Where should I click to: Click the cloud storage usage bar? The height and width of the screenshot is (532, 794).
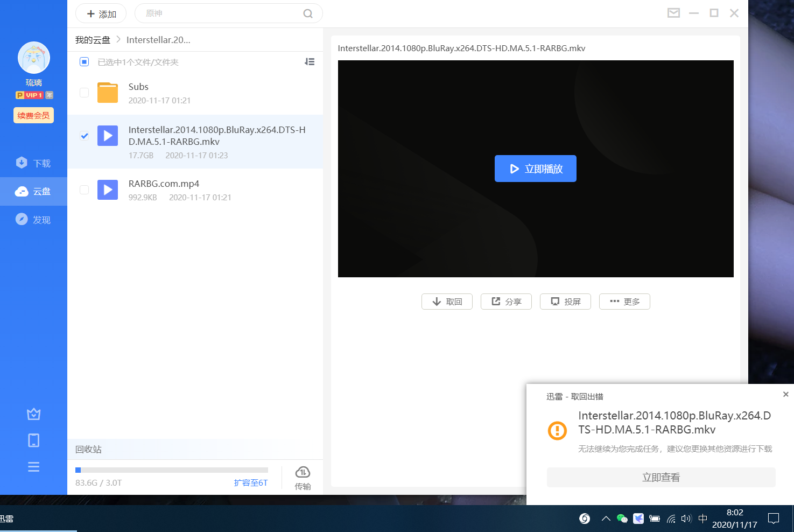coord(172,470)
